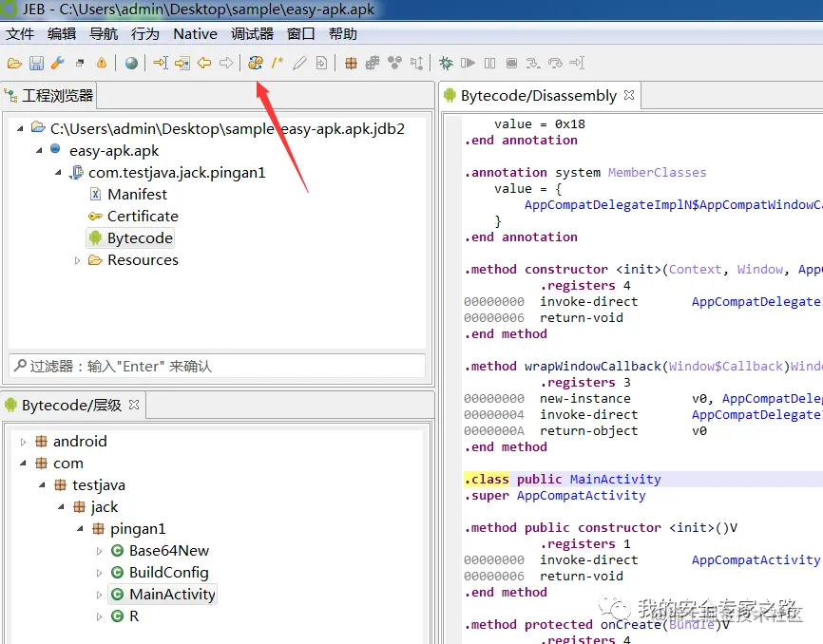
Task: Click the debugger run/resume icon
Action: pos(468,64)
